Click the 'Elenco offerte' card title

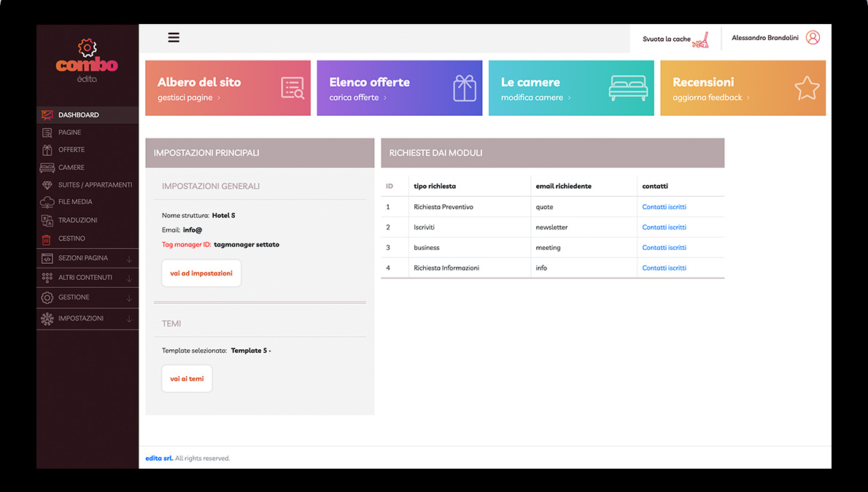(369, 82)
